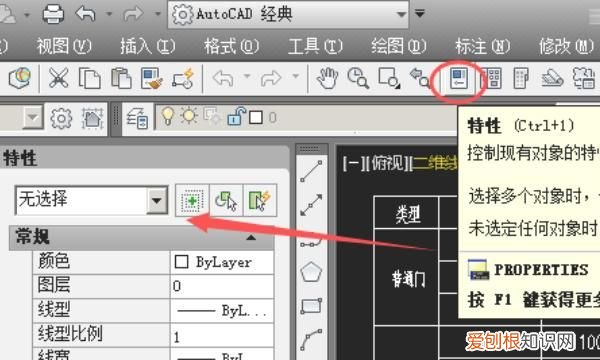Open the workspace combo dropdown arrow beside gear
Image resolution: width=600 pixels, height=360 pixels.
[x=33, y=117]
